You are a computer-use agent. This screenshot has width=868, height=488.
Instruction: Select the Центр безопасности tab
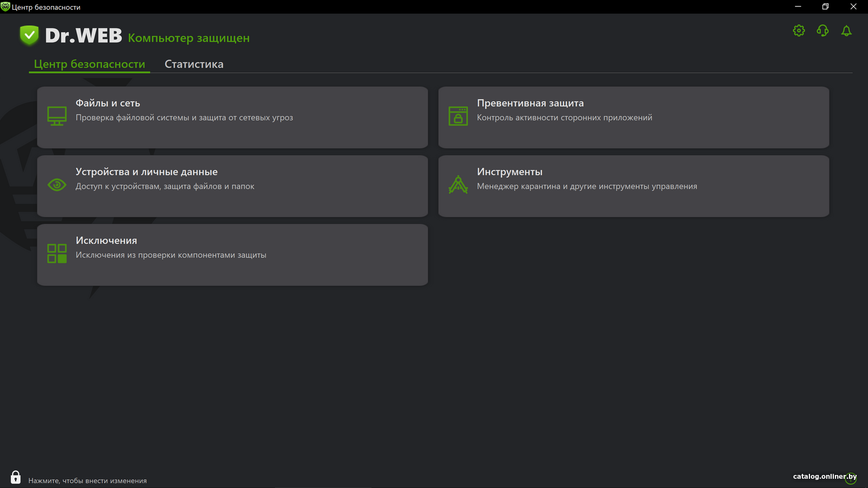pos(90,64)
